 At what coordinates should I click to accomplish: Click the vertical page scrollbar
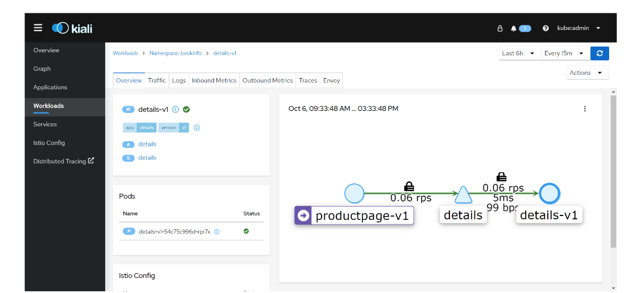coord(614,172)
